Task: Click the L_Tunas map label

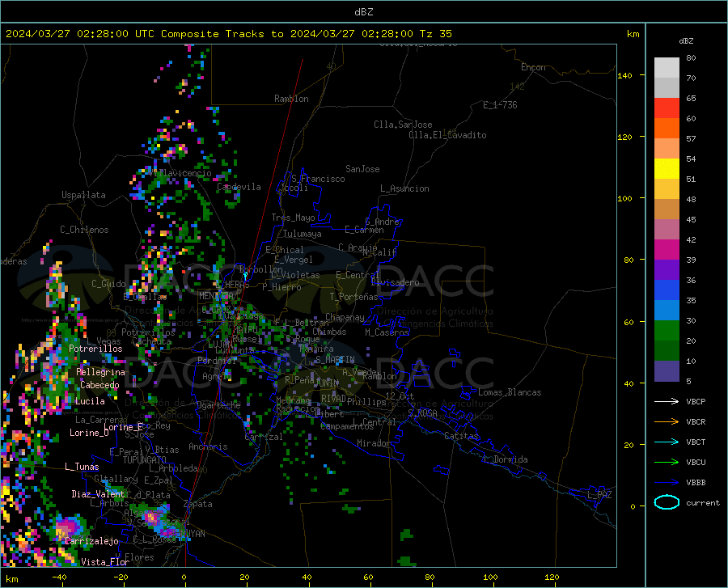Action: click(x=82, y=467)
